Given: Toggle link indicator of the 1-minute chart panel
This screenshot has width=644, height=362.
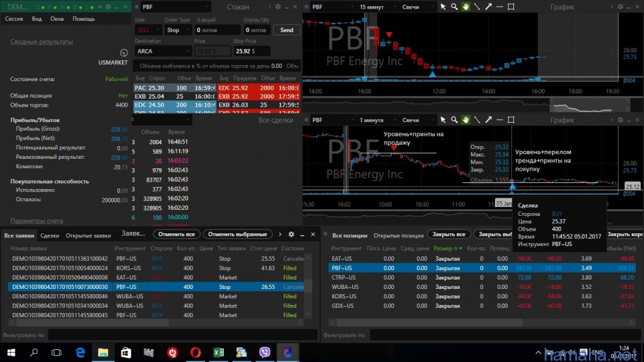Looking at the screenshot, I should tap(307, 120).
